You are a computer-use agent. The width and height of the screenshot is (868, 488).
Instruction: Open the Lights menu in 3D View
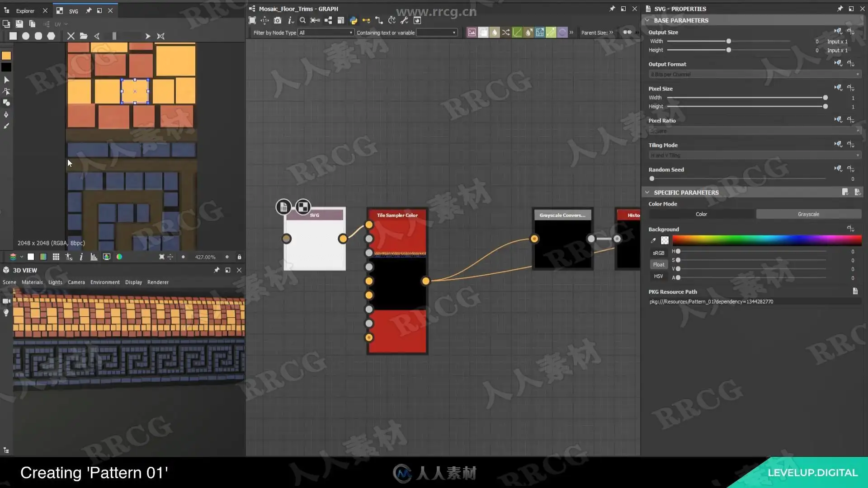[55, 282]
